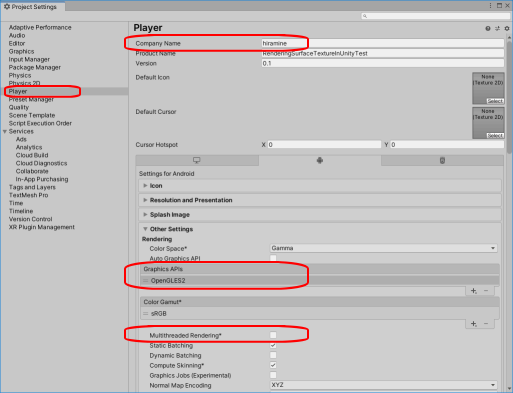This screenshot has height=393, width=513.
Task: Click the Player panel vertical scrollbar
Action: [509, 97]
